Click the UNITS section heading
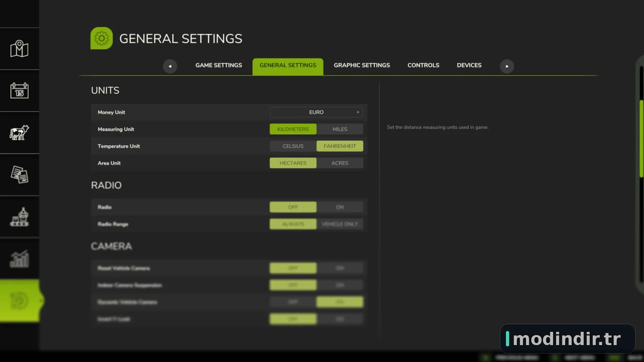This screenshot has width=644, height=362. pos(105,90)
